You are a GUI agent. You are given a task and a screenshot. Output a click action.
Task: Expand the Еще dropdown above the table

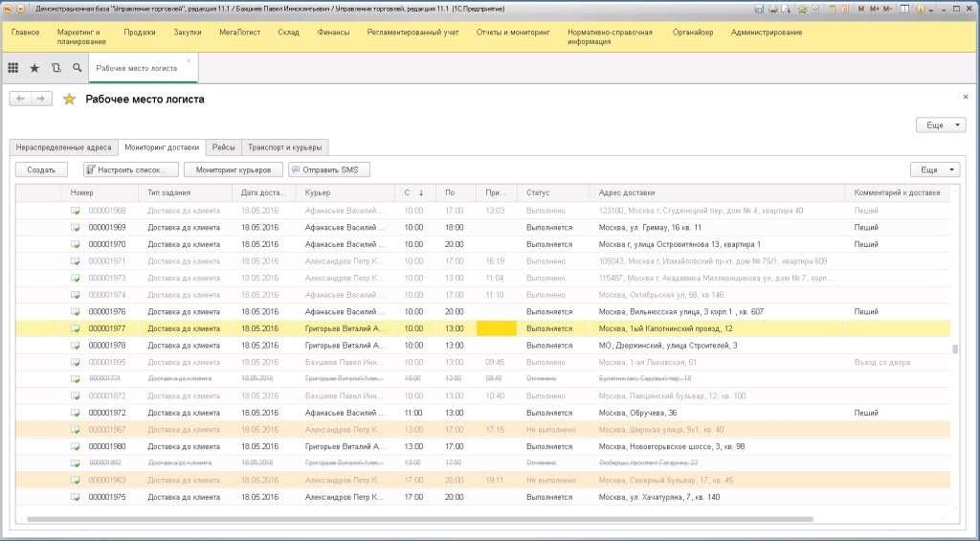(935, 169)
